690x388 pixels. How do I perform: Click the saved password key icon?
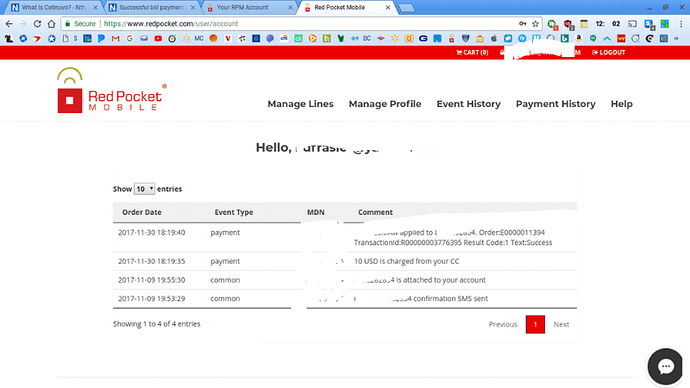pos(522,24)
